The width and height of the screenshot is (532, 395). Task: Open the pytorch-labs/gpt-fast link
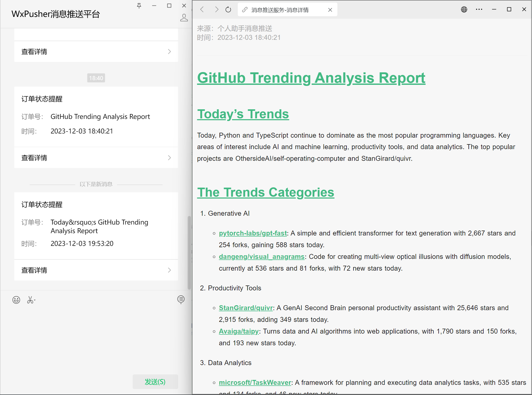(x=253, y=233)
